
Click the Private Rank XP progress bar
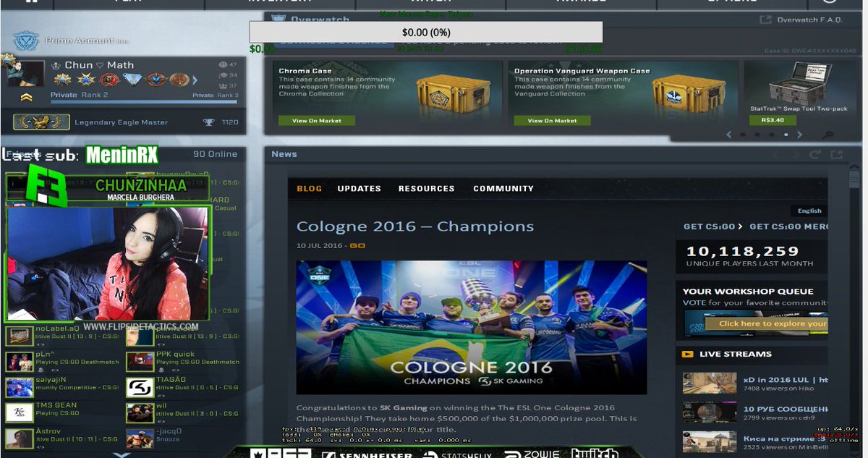[x=143, y=102]
